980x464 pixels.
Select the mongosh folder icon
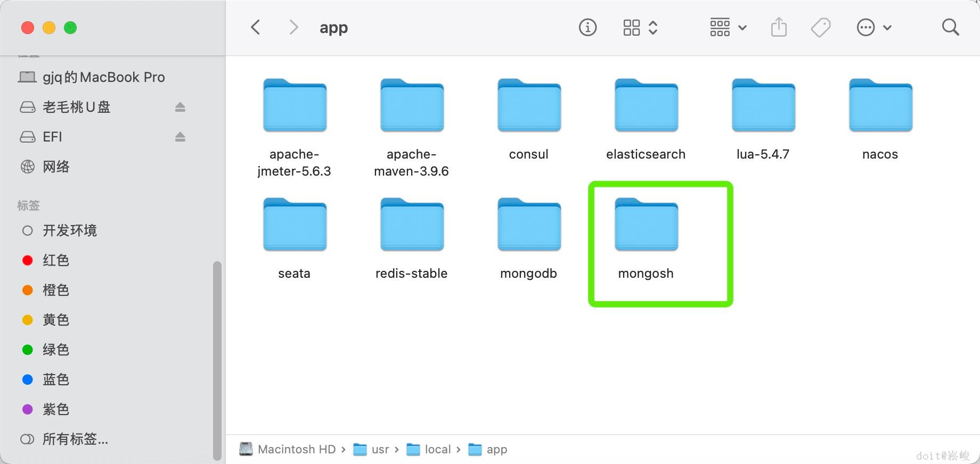(x=646, y=225)
